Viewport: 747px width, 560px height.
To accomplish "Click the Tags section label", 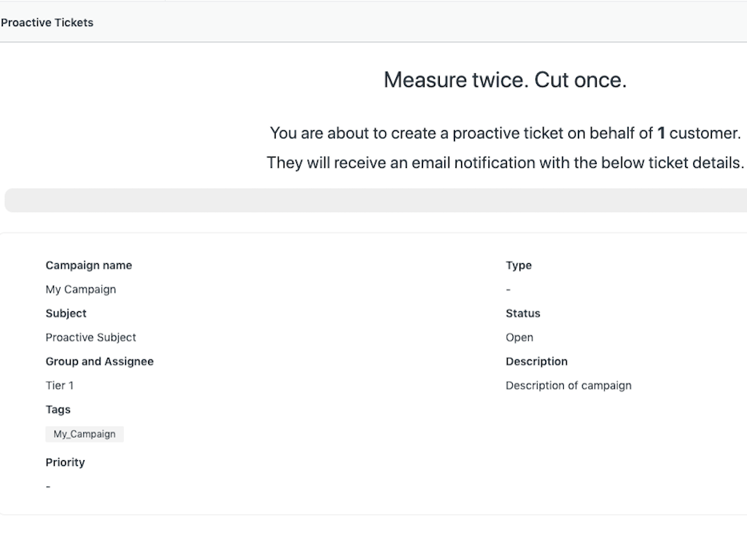I will click(x=58, y=410).
